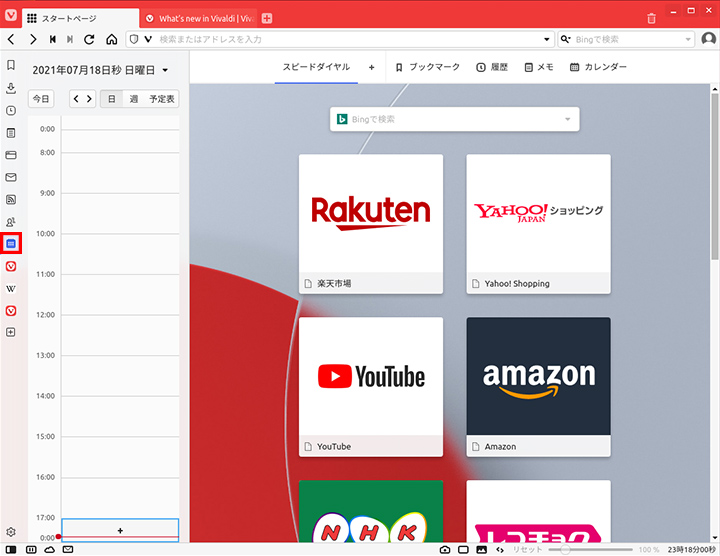The image size is (720, 556).
Task: Open Window panel in sidebar
Action: [11, 155]
